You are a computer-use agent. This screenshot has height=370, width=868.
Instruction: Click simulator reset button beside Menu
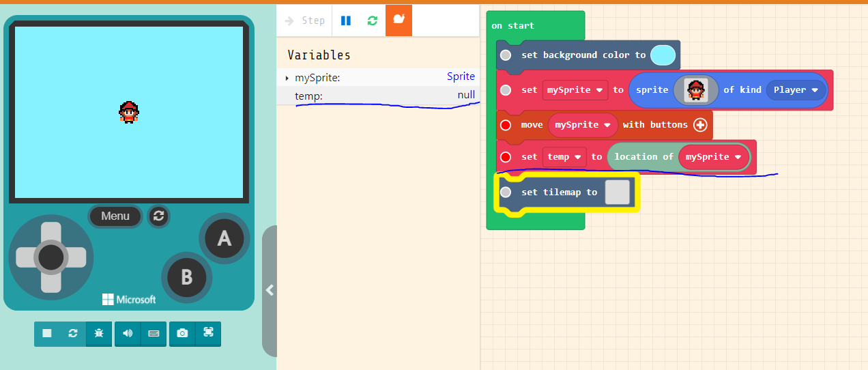tap(159, 216)
